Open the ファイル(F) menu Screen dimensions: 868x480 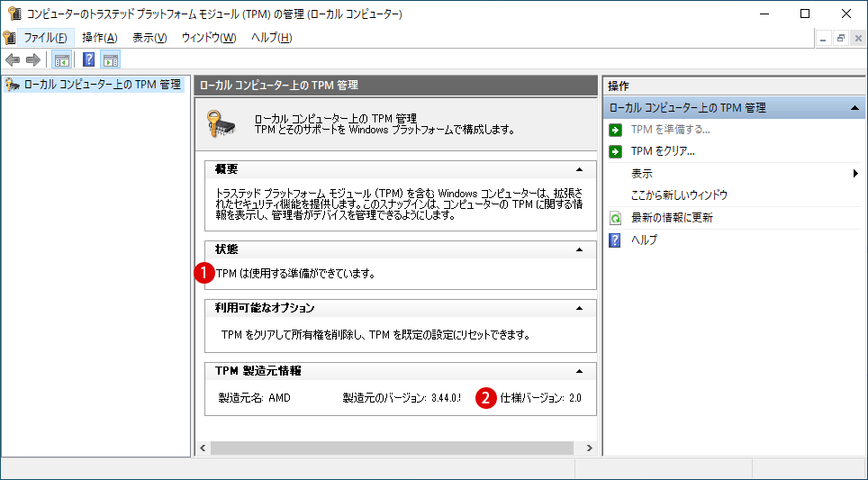pos(45,38)
